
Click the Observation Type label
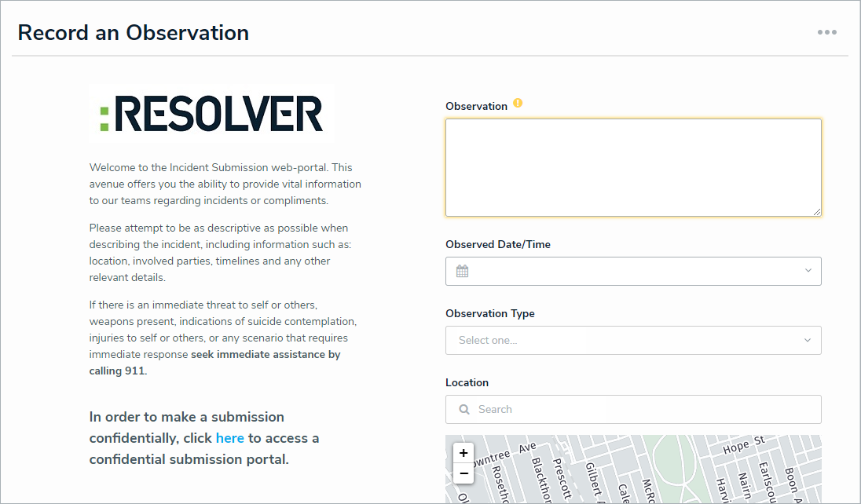pos(489,313)
